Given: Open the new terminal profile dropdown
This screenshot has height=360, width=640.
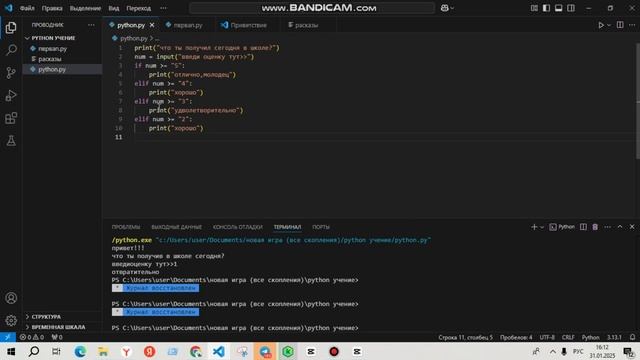Looking at the screenshot, I should click(x=542, y=227).
